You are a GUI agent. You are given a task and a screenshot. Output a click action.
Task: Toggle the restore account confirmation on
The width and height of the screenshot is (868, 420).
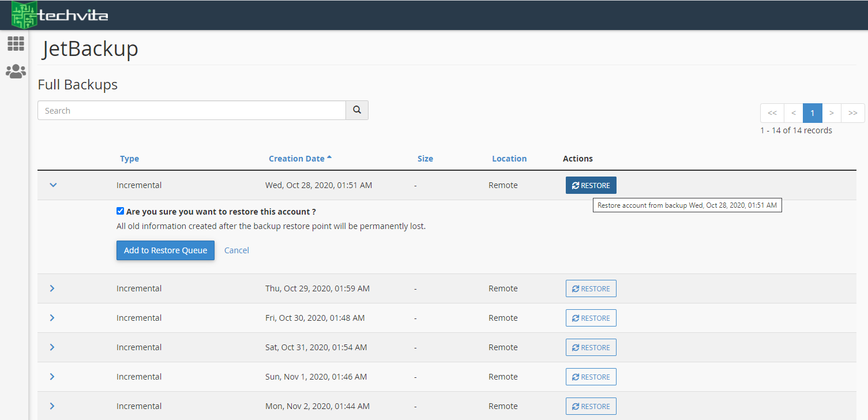pos(120,211)
